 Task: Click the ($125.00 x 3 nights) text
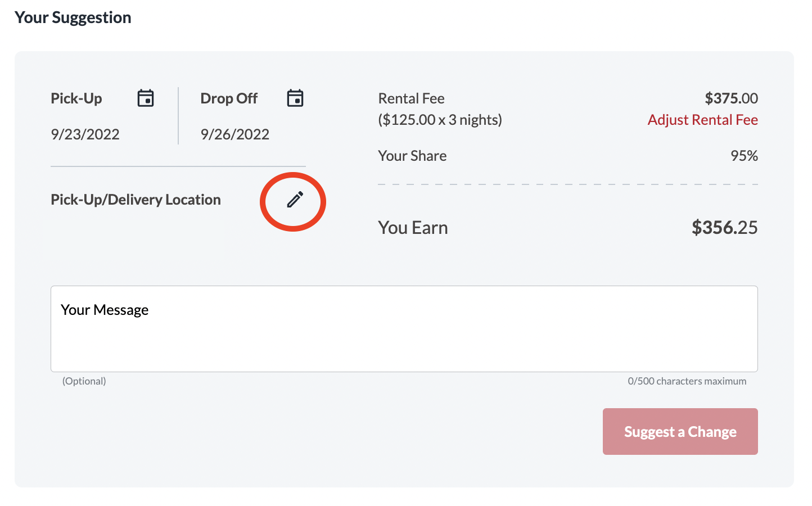tap(440, 120)
